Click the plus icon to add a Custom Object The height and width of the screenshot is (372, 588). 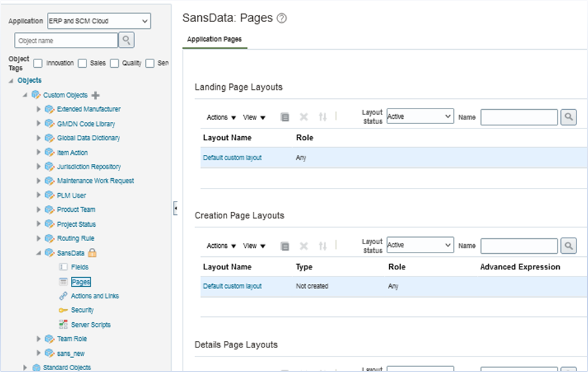click(x=95, y=94)
